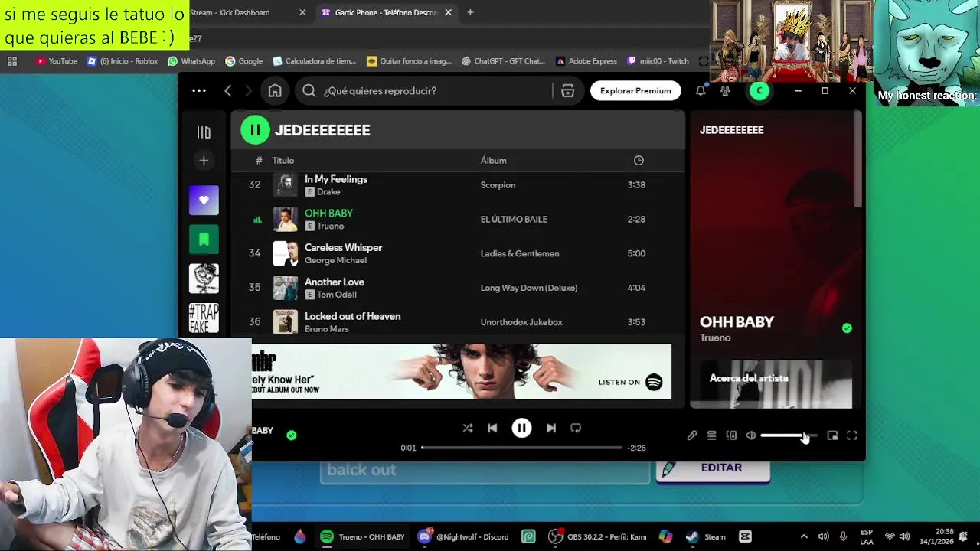The width and height of the screenshot is (980, 551).
Task: Open a new browser tab
Action: click(470, 13)
